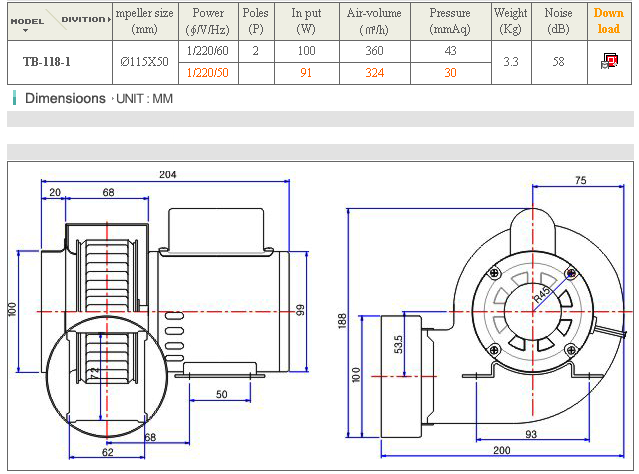The width and height of the screenshot is (639, 474).
Task: Click the Dimensions heading text
Action: pos(65,99)
